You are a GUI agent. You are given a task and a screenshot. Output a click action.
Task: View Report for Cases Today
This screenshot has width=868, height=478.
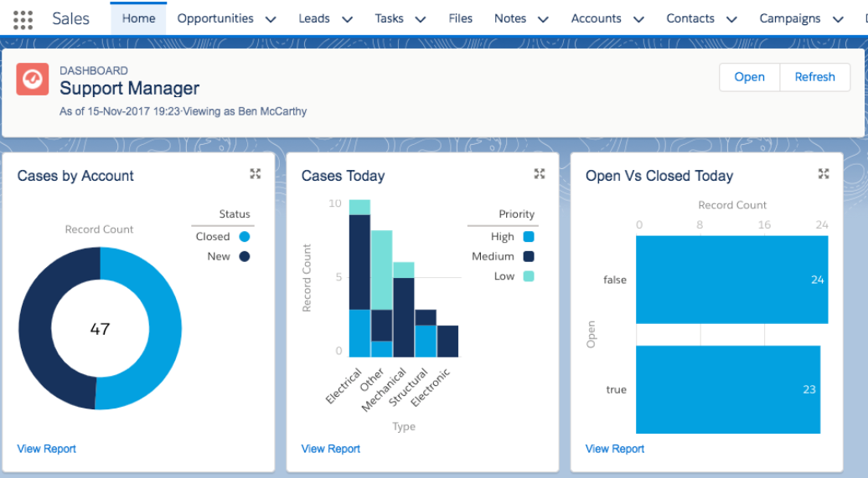330,449
